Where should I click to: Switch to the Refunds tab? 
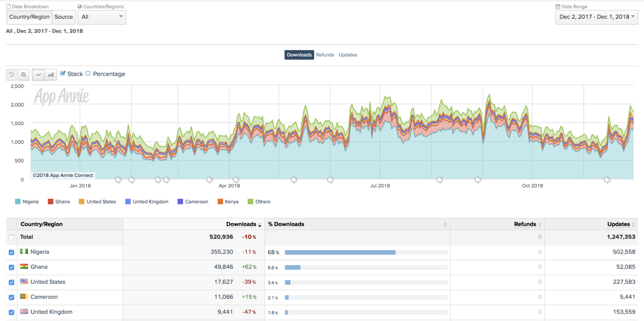[325, 55]
